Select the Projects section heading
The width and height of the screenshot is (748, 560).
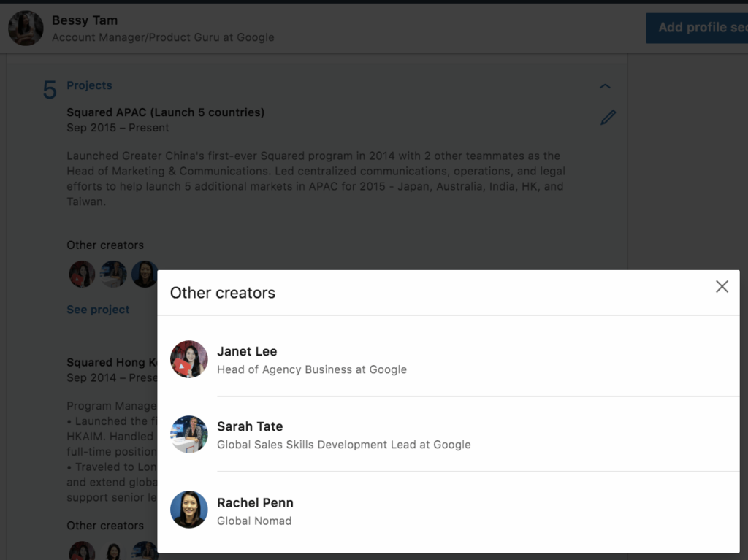(89, 85)
